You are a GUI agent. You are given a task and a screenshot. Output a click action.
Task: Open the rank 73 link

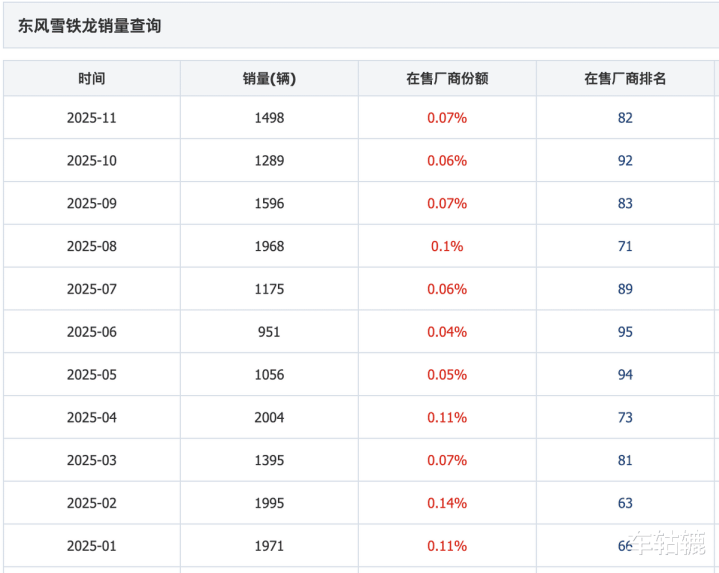click(625, 417)
